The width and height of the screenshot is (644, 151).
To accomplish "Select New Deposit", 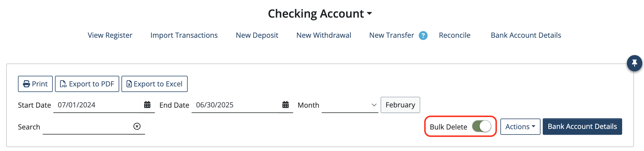I will tap(257, 35).
